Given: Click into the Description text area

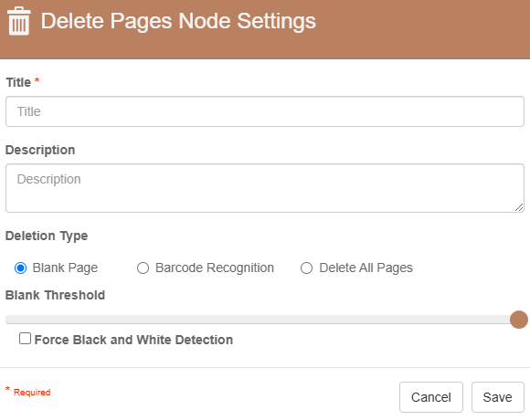Looking at the screenshot, I should (265, 188).
